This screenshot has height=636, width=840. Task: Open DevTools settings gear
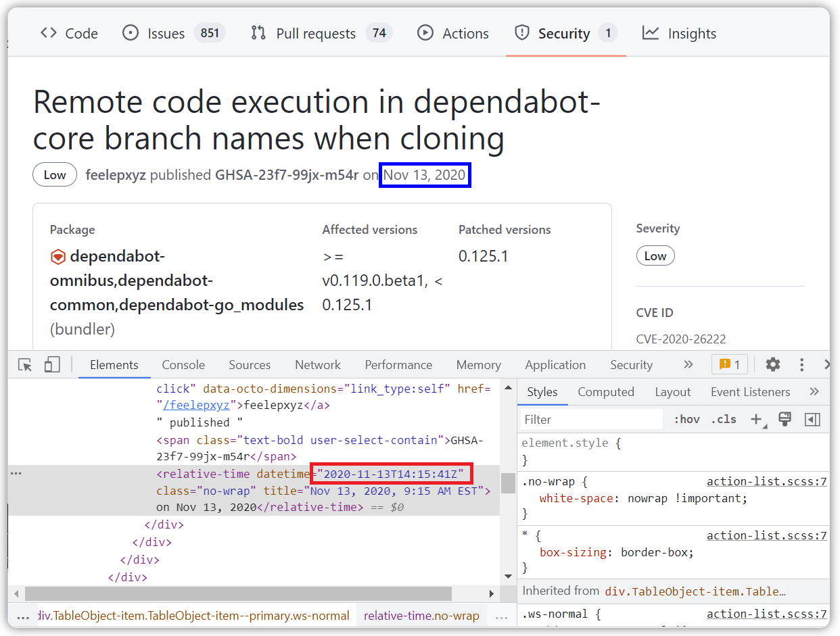coord(772,365)
